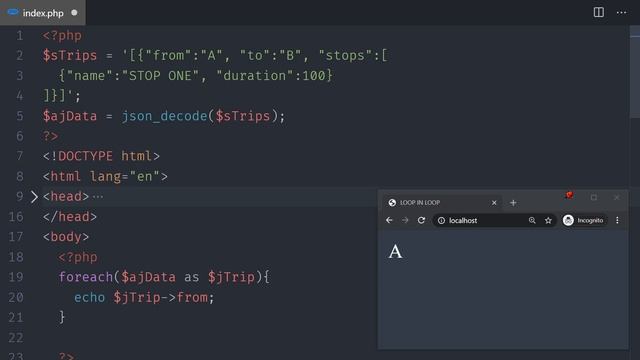Click the $jTrip variable in foreach
Screen dimensions: 640x360
[231, 277]
